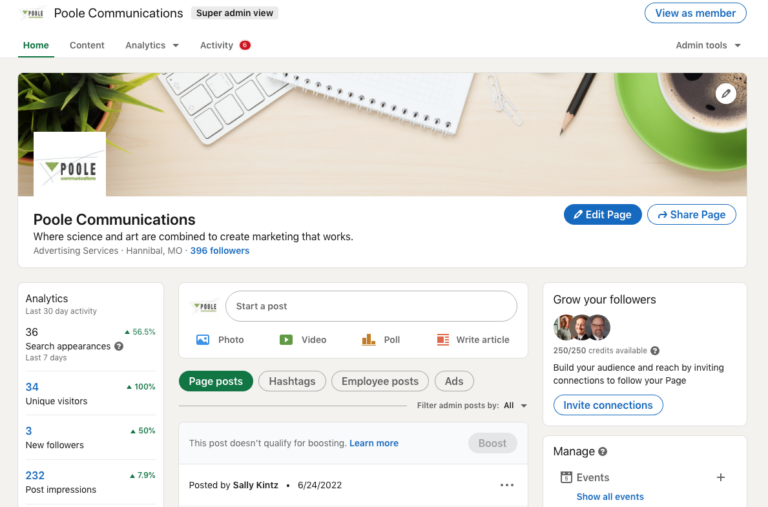
Task: Click the Edit Page button
Action: coord(602,215)
